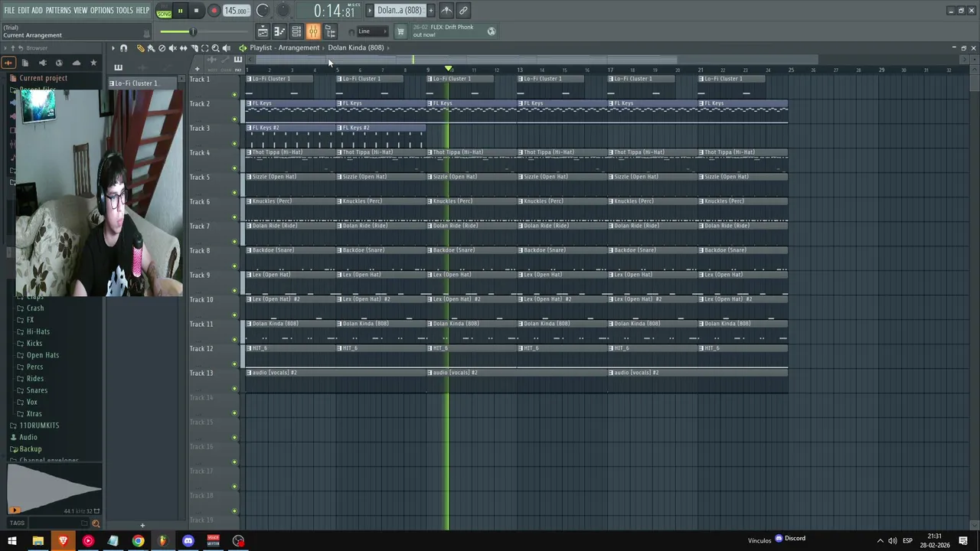
Task: Toggle Song/Pattern mode switch
Action: pyautogui.click(x=164, y=11)
